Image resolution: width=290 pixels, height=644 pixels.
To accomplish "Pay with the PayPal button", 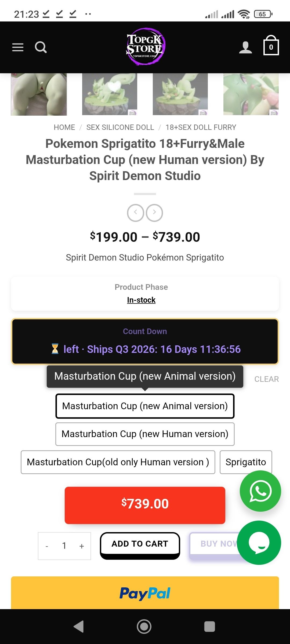I will click(x=145, y=593).
